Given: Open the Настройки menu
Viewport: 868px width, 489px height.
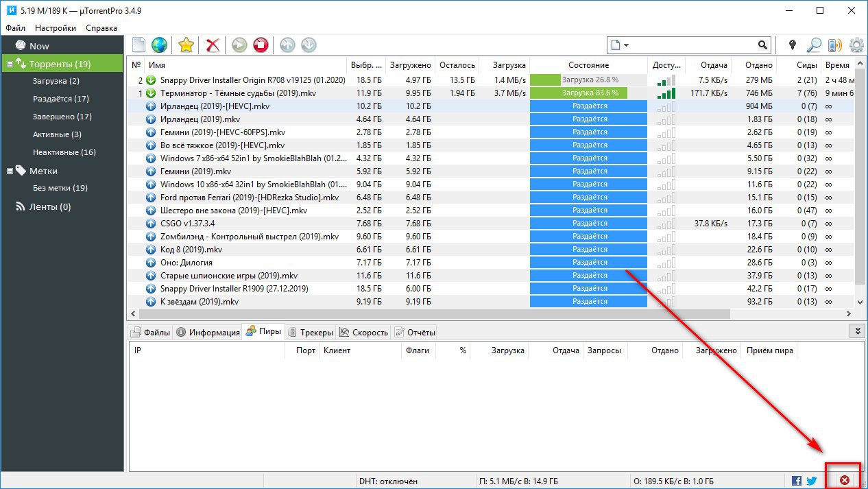Looking at the screenshot, I should click(56, 28).
